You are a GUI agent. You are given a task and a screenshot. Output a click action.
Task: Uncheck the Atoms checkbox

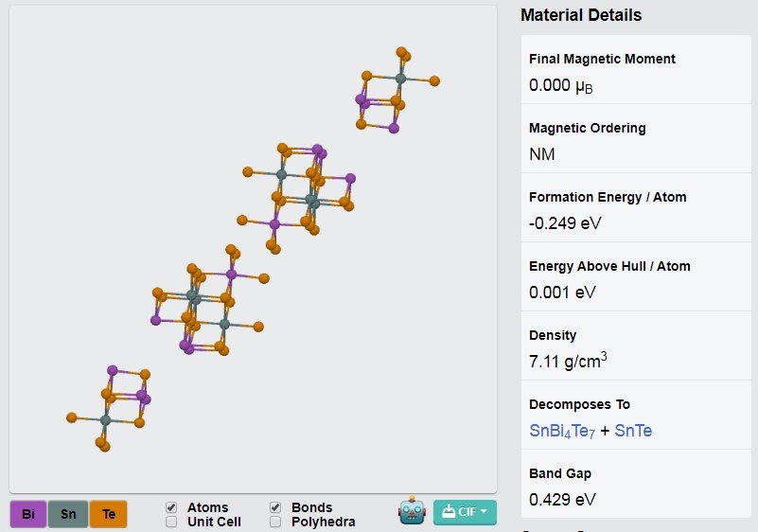coord(171,507)
